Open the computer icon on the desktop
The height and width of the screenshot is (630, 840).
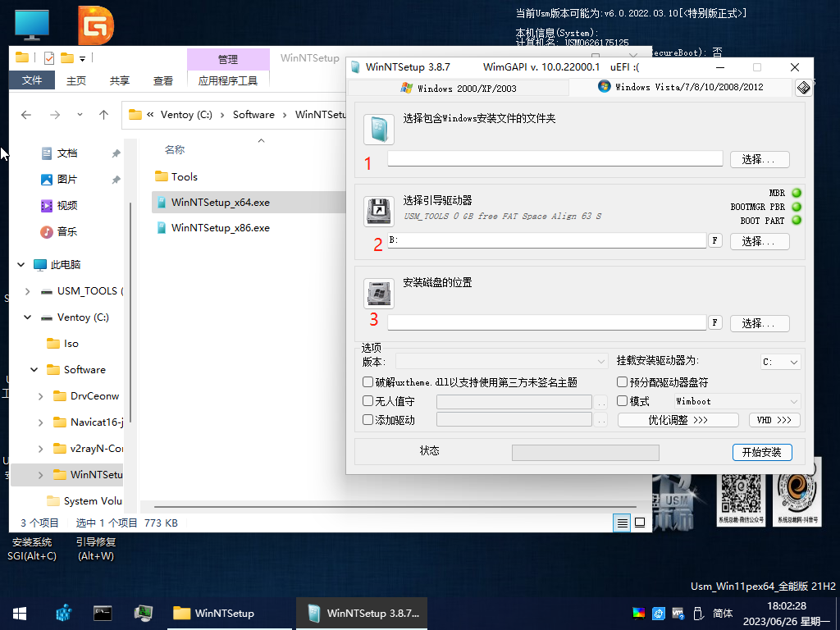tap(32, 25)
